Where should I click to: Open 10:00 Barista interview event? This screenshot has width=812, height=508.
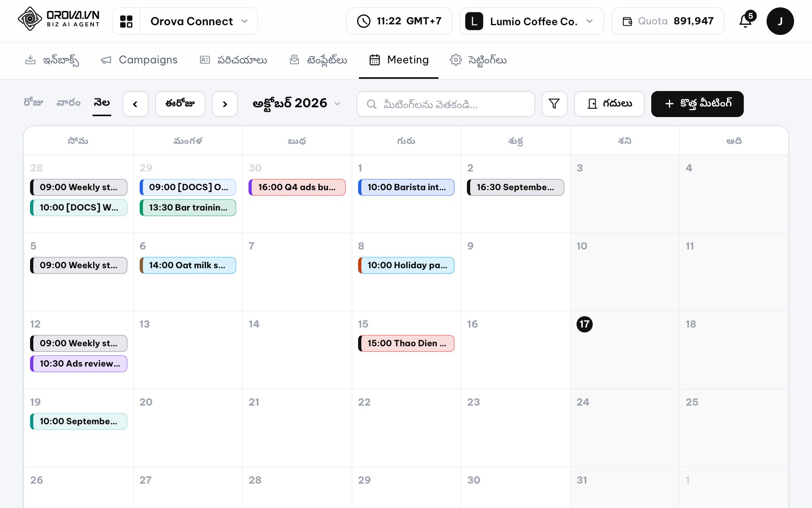(x=406, y=187)
